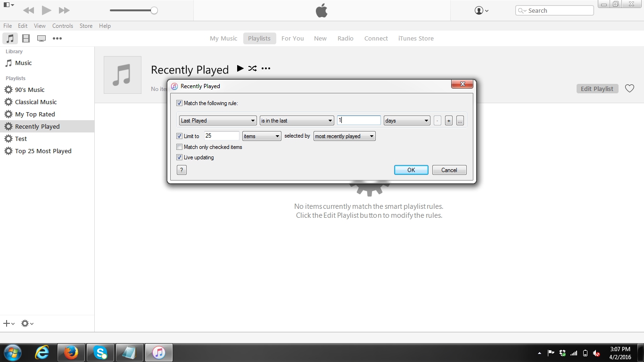644x362 pixels.
Task: Open the more media types ellipsis
Action: coord(57,38)
